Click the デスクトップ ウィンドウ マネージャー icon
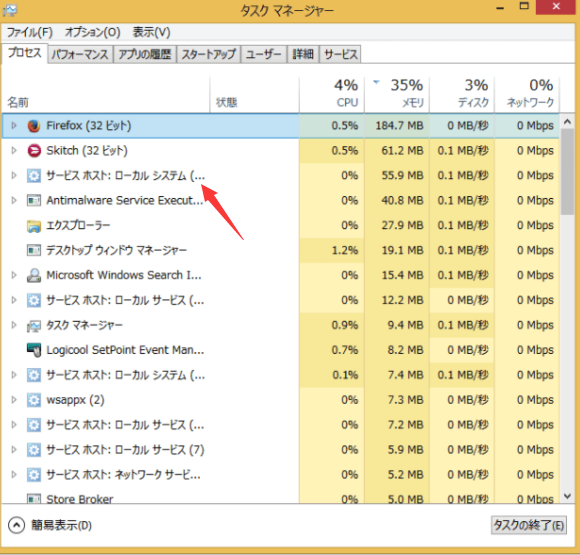 point(34,250)
